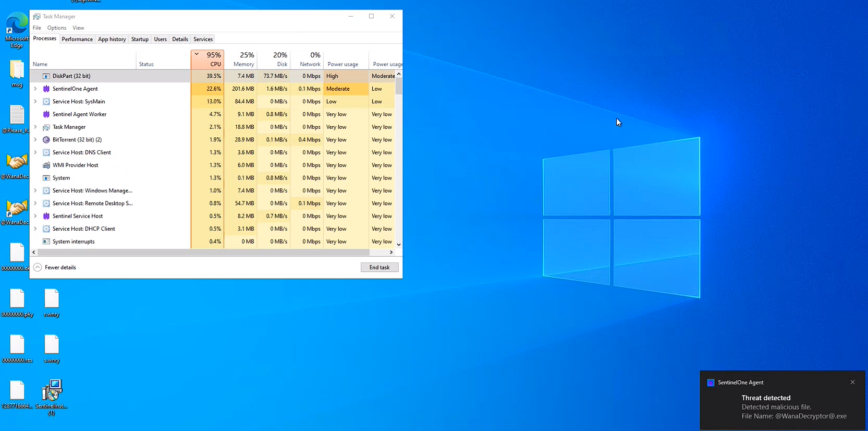The width and height of the screenshot is (868, 431).
Task: Sort processes by Memory column
Action: coord(241,59)
